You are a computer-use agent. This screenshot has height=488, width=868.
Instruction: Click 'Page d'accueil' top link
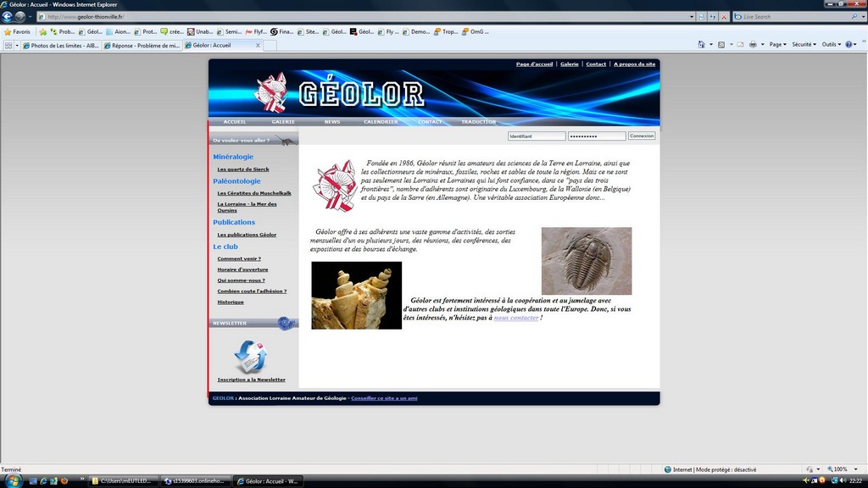point(534,64)
